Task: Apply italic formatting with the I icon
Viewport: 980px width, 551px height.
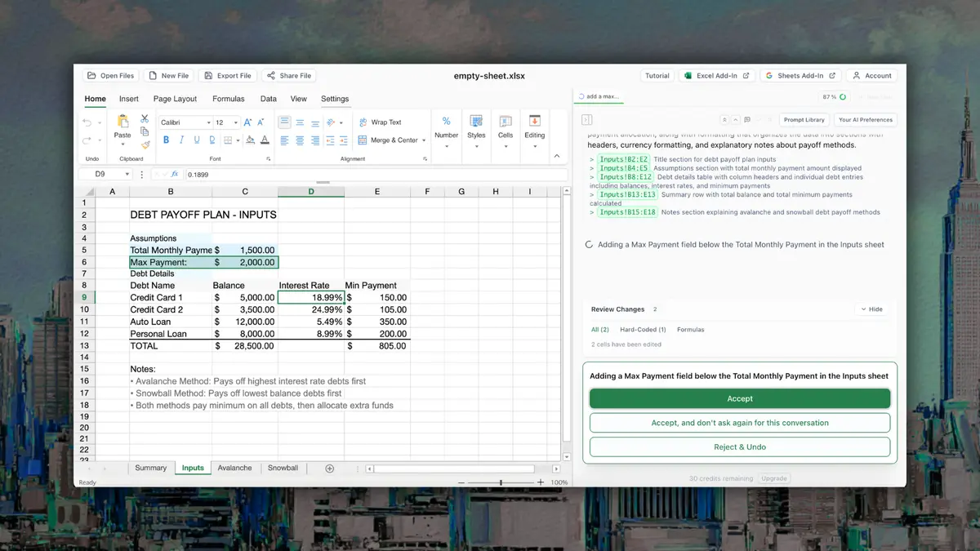Action: tap(180, 140)
